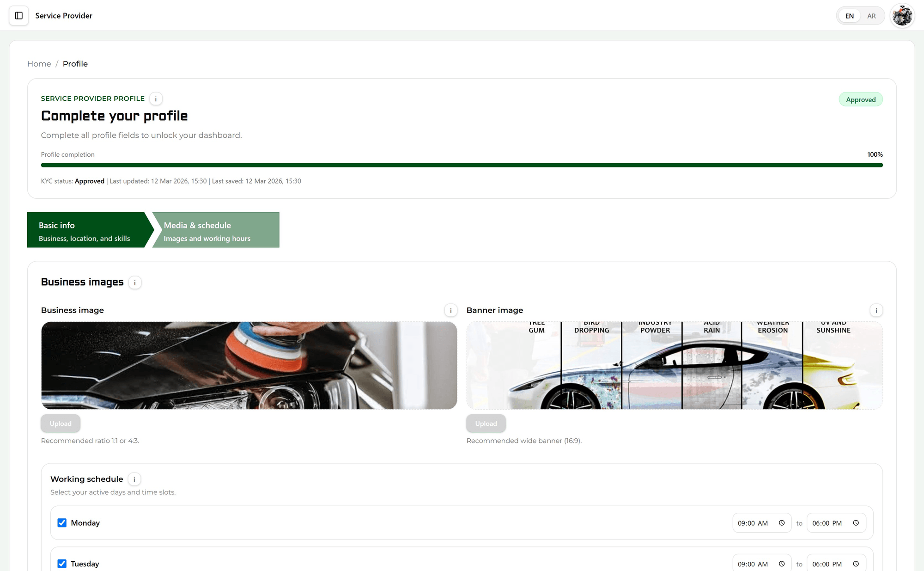Open the Business image info tooltip

point(451,310)
